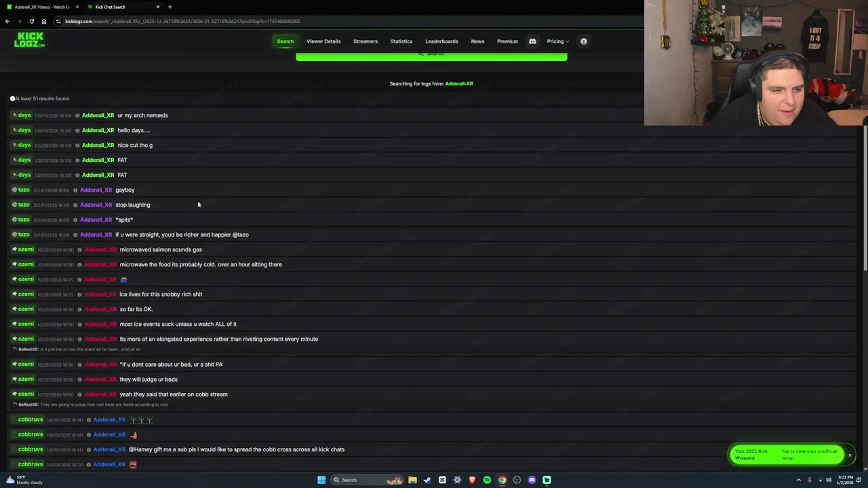Open the user account profile icon
Image resolution: width=868 pixels, height=488 pixels.
coord(583,41)
